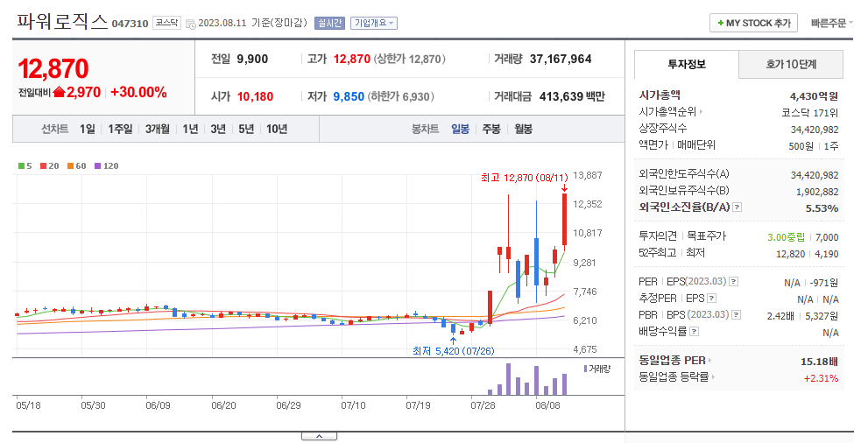Click the +30.00% change value

pyautogui.click(x=139, y=92)
